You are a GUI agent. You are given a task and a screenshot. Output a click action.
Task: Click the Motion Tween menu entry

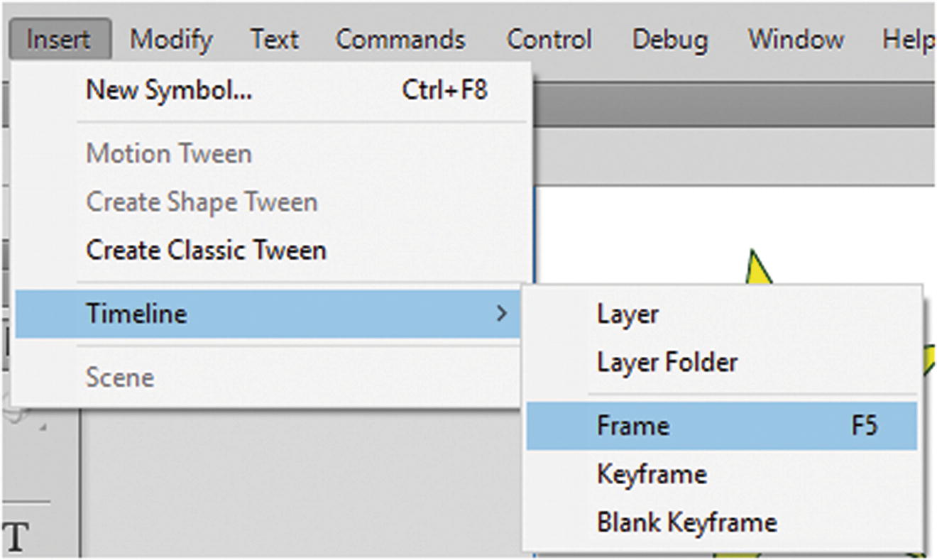169,154
